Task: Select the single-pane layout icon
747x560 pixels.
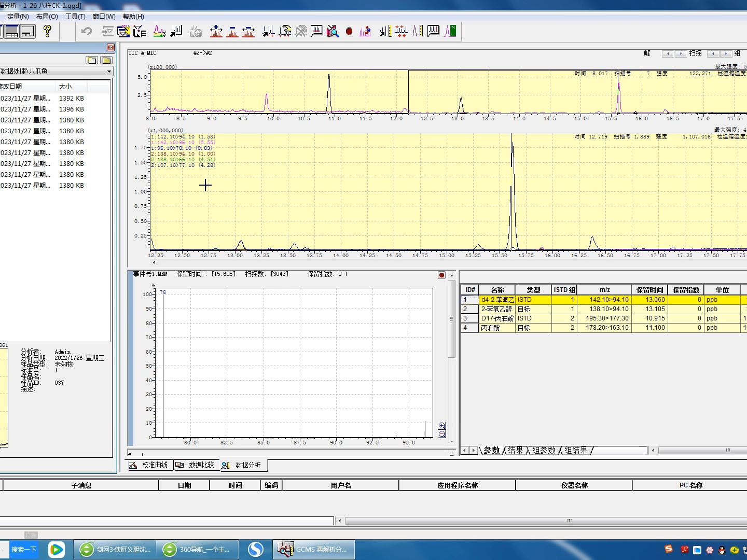Action: [x=27, y=31]
